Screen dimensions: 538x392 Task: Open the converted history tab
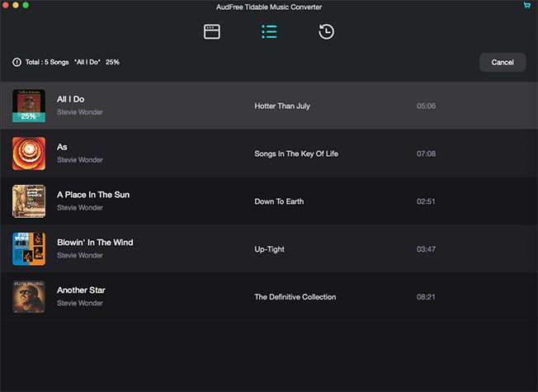(x=326, y=31)
